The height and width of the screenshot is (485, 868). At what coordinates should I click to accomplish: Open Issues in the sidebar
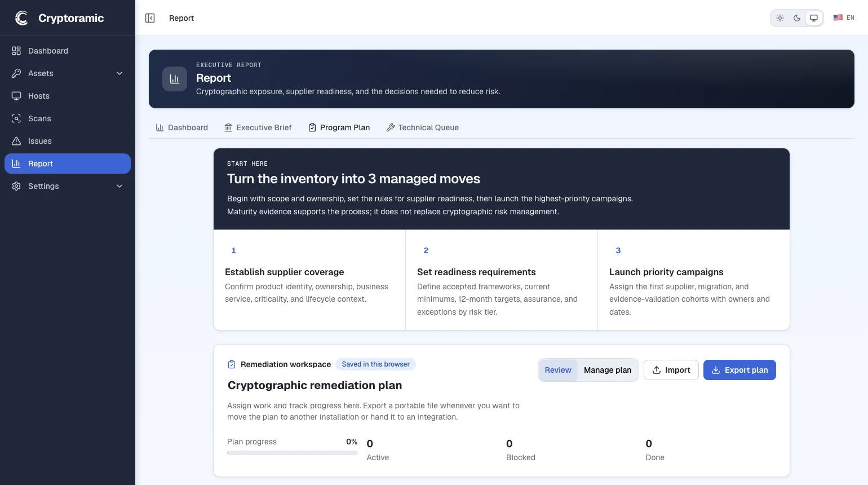click(x=68, y=141)
